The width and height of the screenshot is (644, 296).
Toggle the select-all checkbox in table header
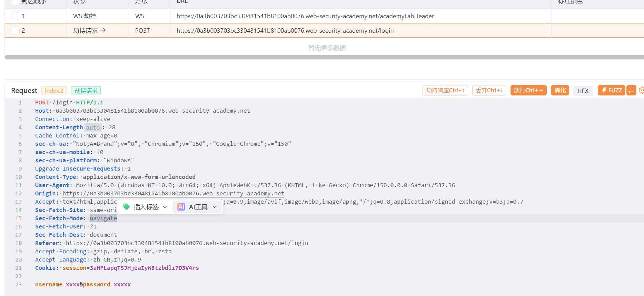[x=15, y=2]
